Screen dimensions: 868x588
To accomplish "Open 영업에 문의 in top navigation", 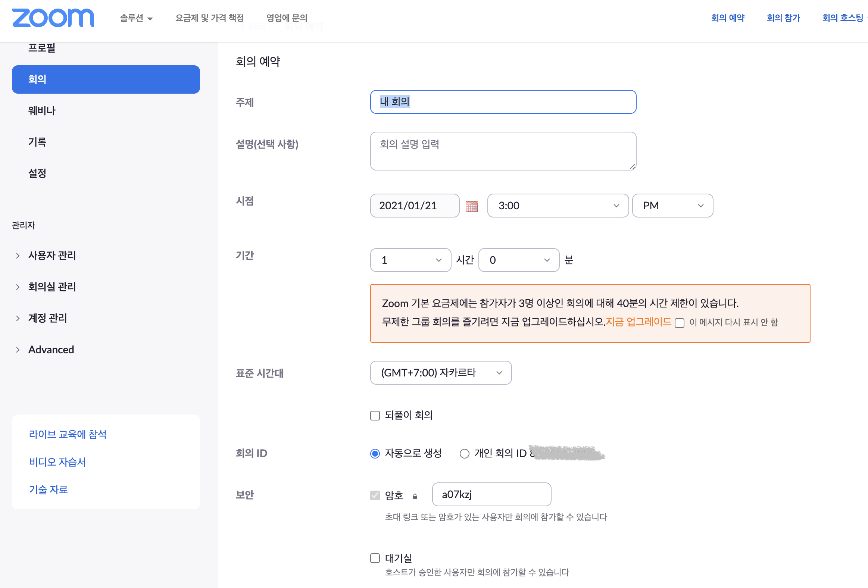I will click(287, 18).
